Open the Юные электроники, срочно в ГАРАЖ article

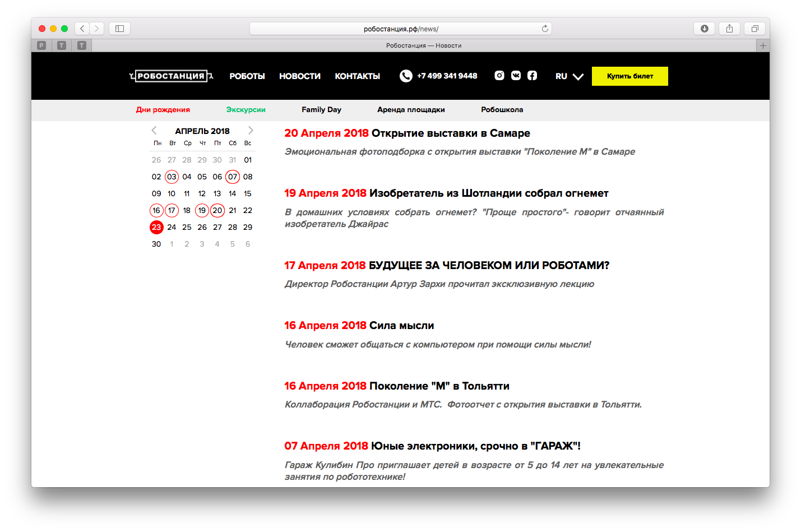click(x=476, y=446)
